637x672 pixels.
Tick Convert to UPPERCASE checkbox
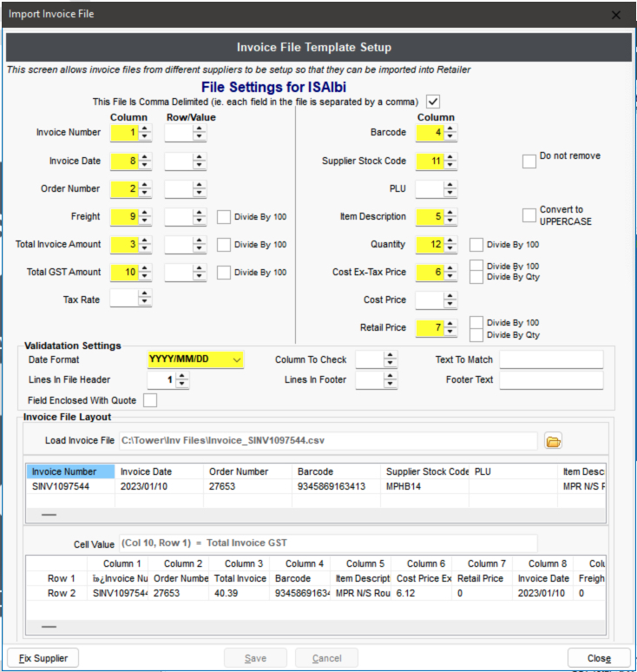(529, 215)
